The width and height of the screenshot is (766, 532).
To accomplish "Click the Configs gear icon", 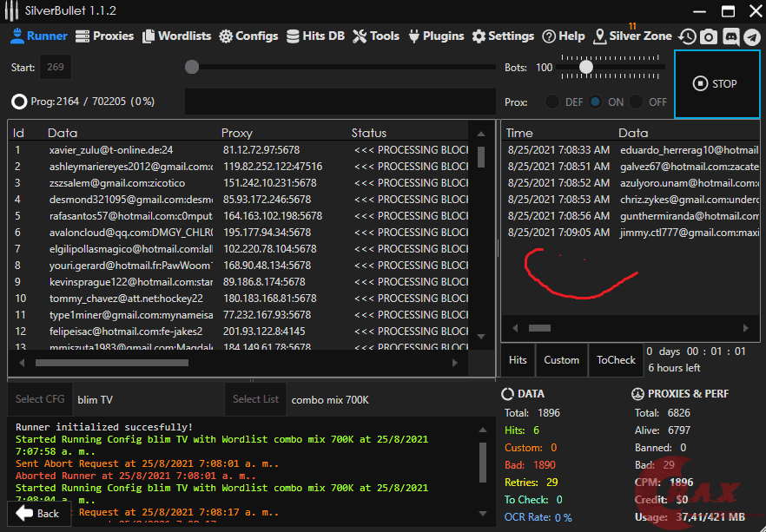I will tap(226, 36).
